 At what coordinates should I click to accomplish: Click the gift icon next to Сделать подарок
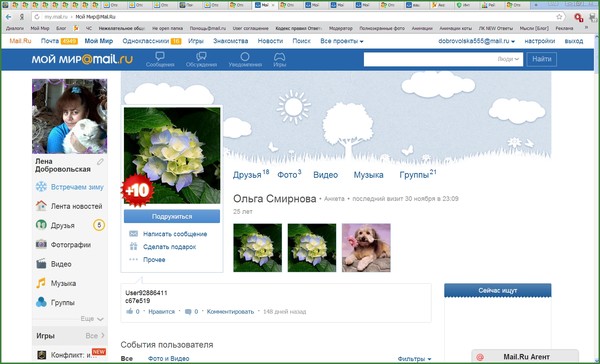point(133,246)
